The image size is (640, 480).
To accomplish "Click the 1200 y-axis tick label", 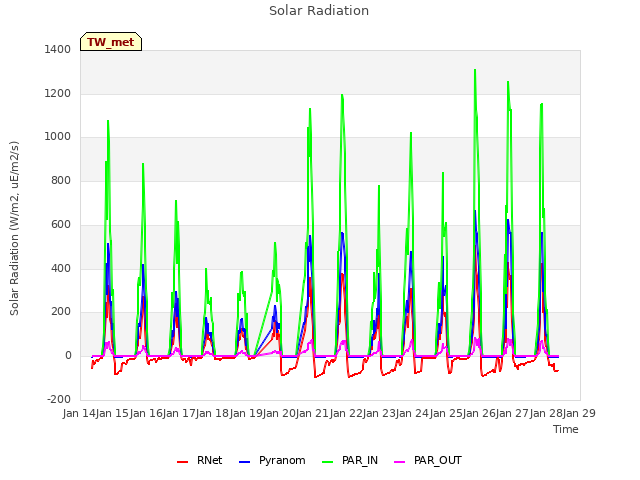I will pyautogui.click(x=58, y=93).
